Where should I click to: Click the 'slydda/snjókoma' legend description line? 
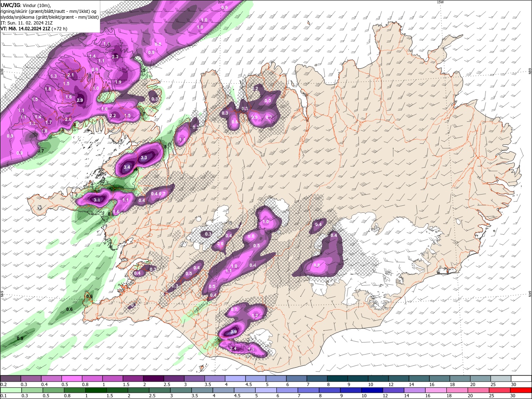pyautogui.click(x=49, y=17)
